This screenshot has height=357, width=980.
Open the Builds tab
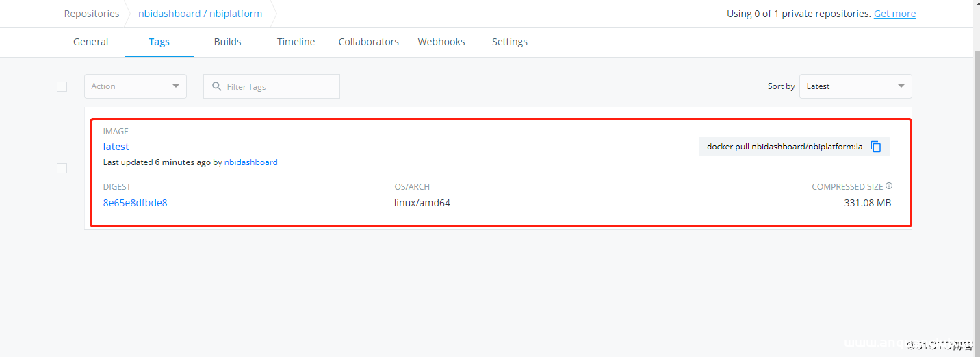228,42
